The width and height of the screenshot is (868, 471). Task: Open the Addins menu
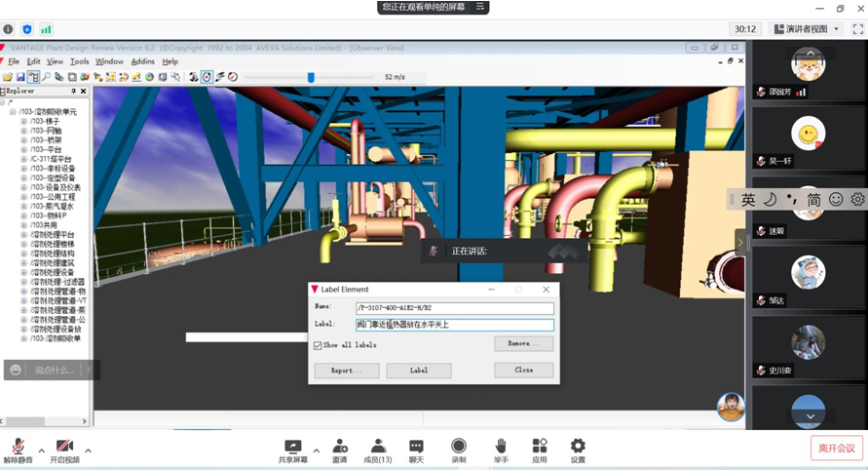[x=142, y=61]
